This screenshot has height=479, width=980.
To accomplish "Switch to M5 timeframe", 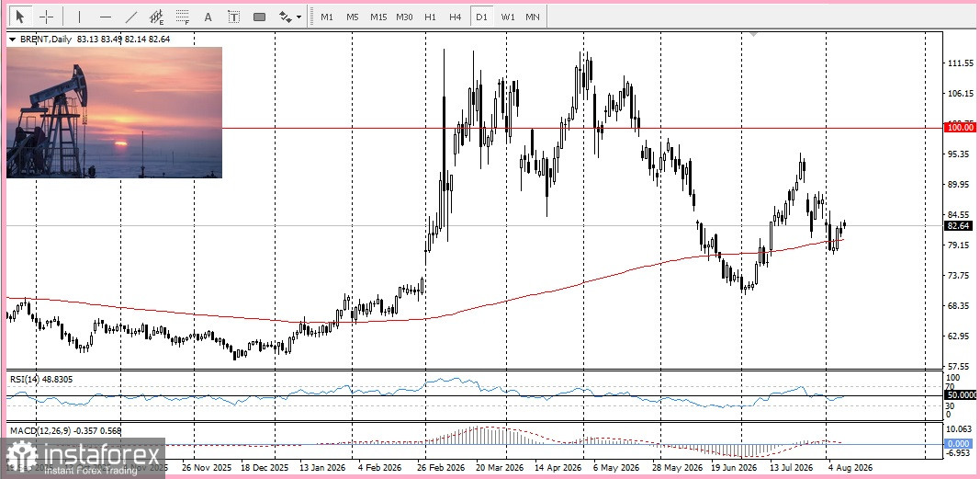I will (x=353, y=17).
